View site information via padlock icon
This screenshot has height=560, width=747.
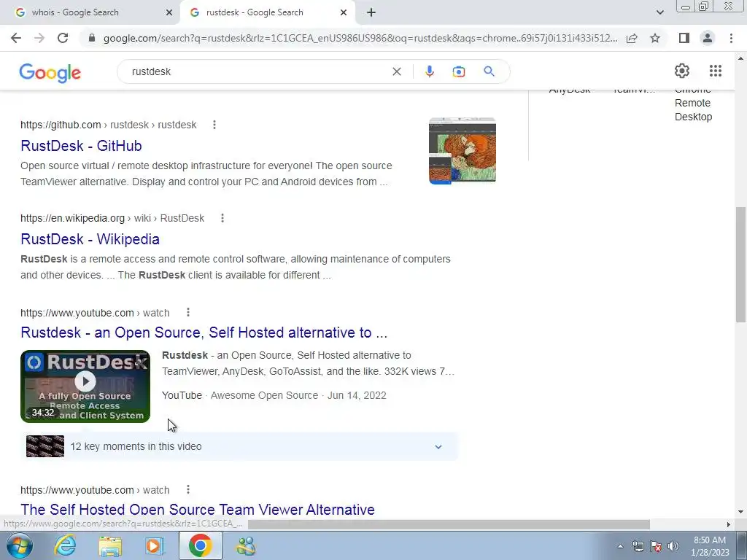pyautogui.click(x=92, y=38)
